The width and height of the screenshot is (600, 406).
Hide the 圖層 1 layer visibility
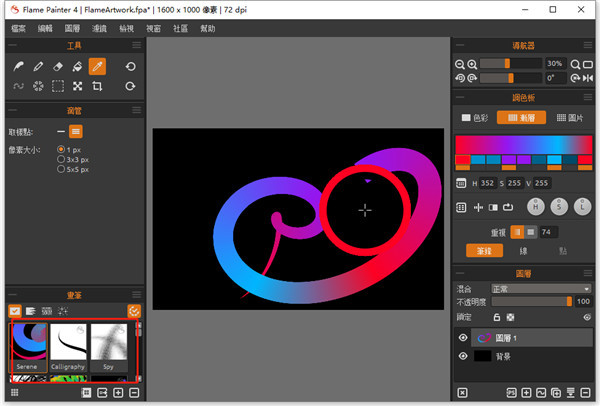(x=463, y=338)
